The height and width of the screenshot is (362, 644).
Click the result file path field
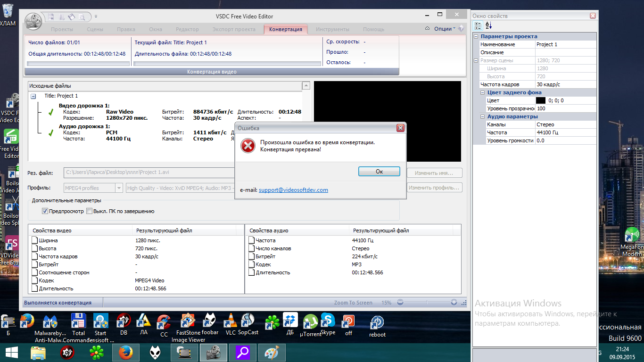[149, 173]
